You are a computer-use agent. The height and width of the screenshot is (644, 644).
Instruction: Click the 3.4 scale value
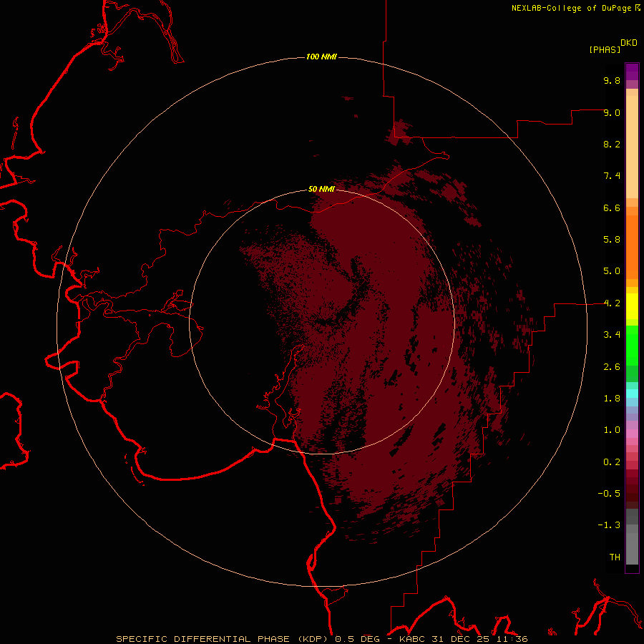click(x=612, y=335)
